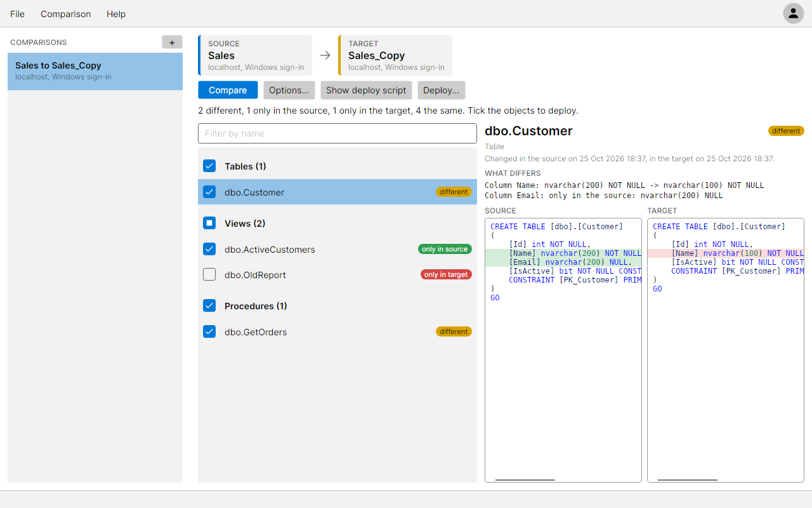Viewport: 812px width, 508px height.
Task: Select the dbo.Customer table row
Action: (x=337, y=192)
